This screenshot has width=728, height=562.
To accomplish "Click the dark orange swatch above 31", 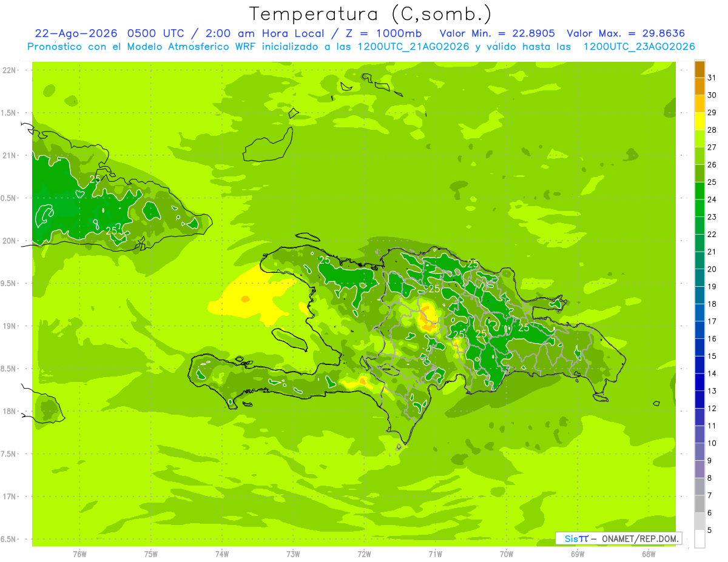I will click(699, 69).
